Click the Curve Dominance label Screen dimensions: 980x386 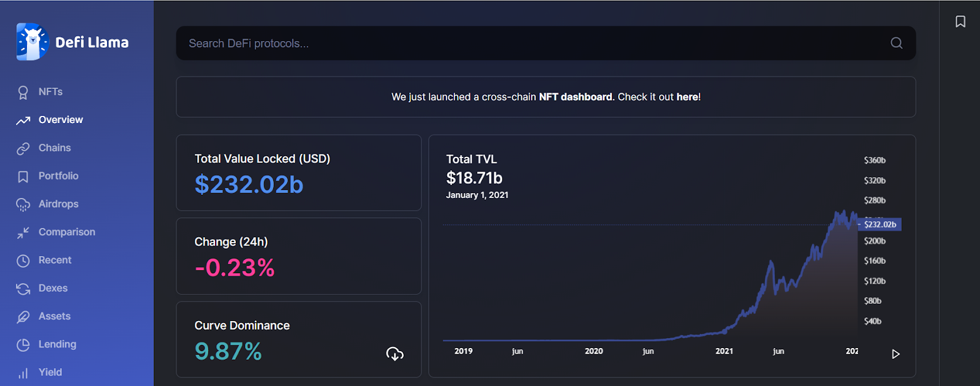(x=242, y=325)
